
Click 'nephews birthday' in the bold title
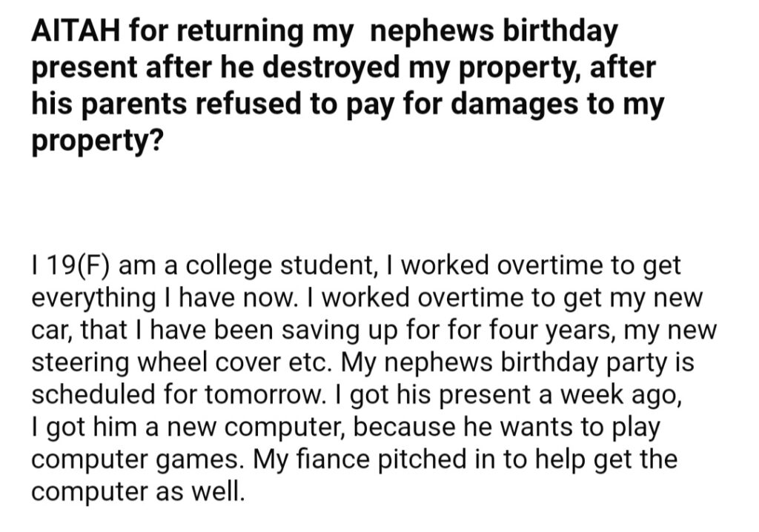(494, 31)
